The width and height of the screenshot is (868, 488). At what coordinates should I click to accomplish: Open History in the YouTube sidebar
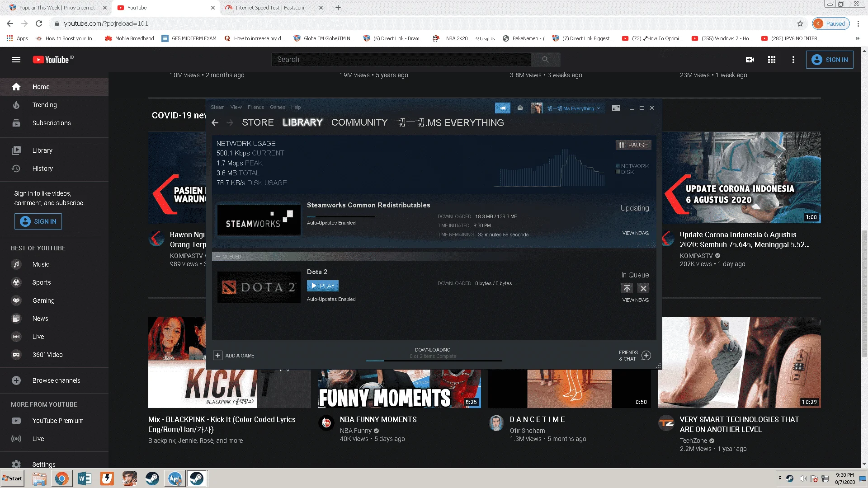(54, 169)
